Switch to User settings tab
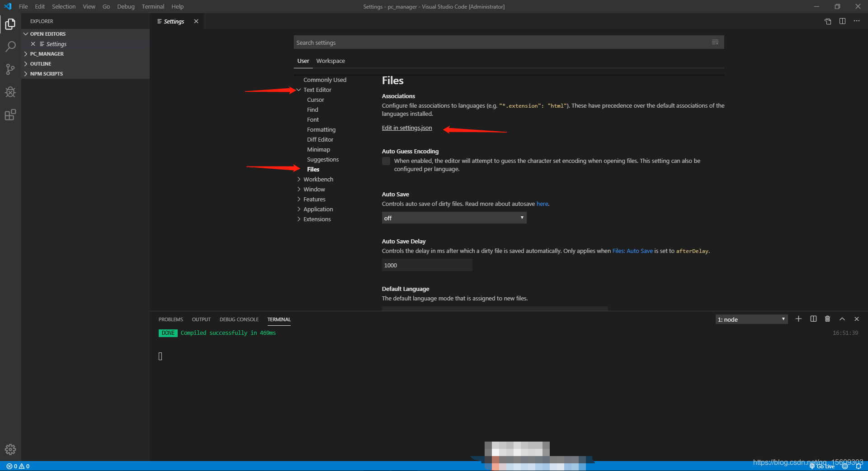The width and height of the screenshot is (868, 471). [x=303, y=61]
